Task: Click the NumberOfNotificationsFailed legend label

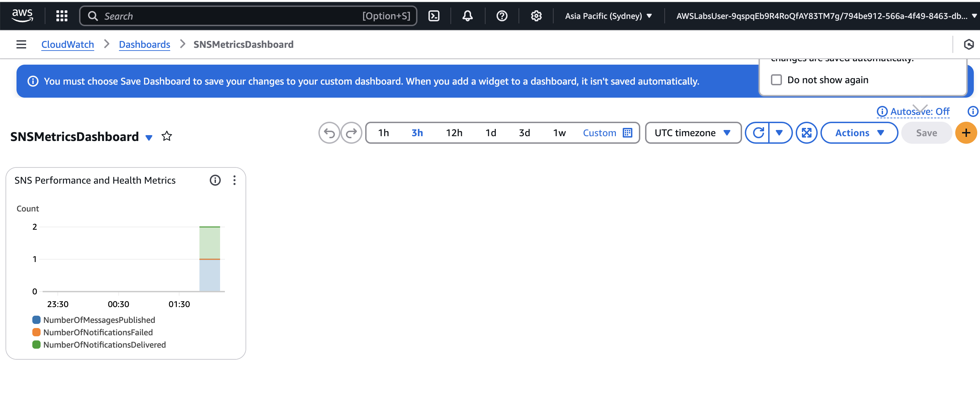Action: [98, 332]
